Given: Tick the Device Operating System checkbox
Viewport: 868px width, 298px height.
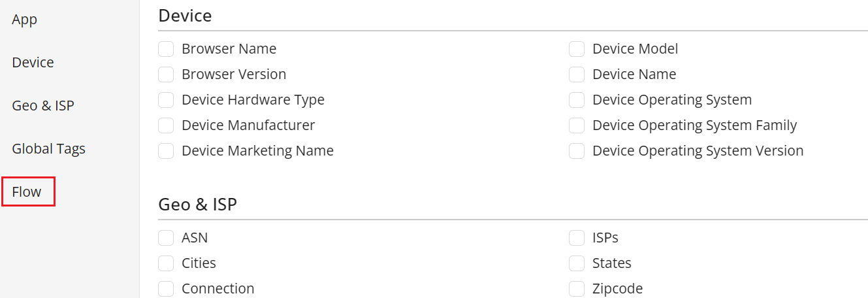Looking at the screenshot, I should point(577,100).
